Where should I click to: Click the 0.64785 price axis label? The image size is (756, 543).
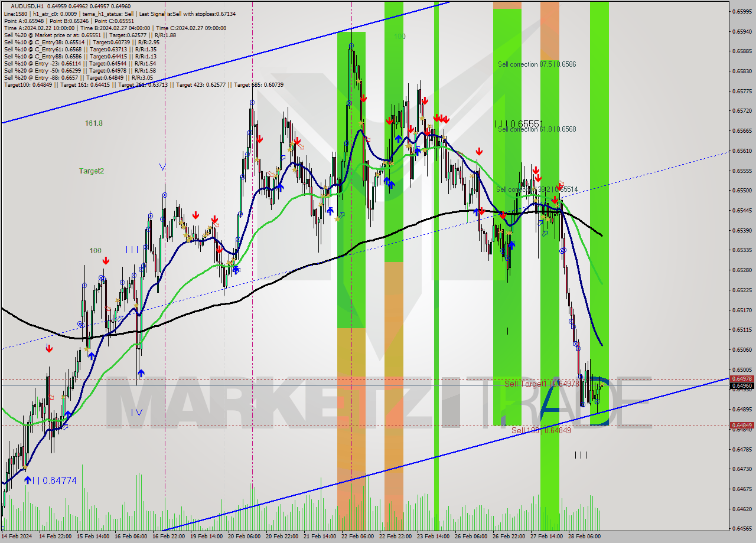742,450
